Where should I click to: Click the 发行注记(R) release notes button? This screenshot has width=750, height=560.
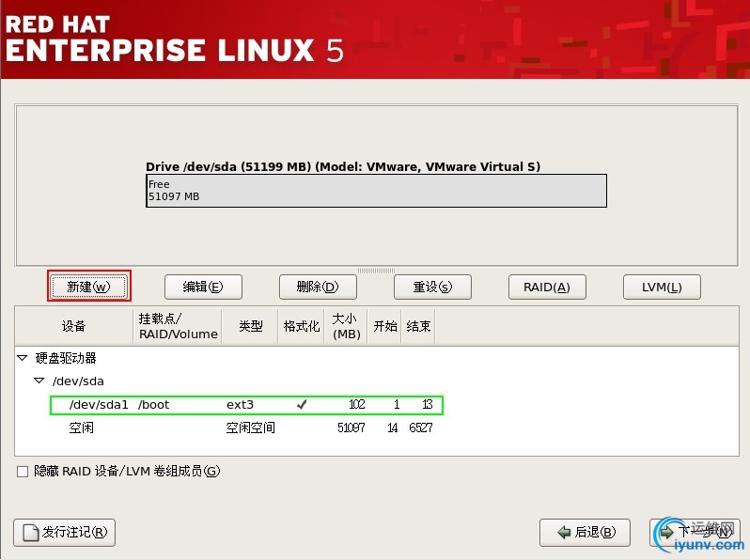(65, 532)
